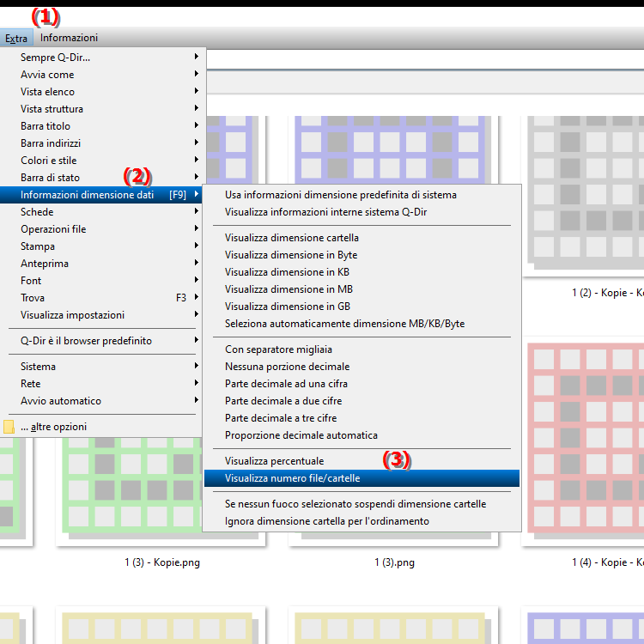Open Trova submenu with F3 shortcut

point(33,298)
